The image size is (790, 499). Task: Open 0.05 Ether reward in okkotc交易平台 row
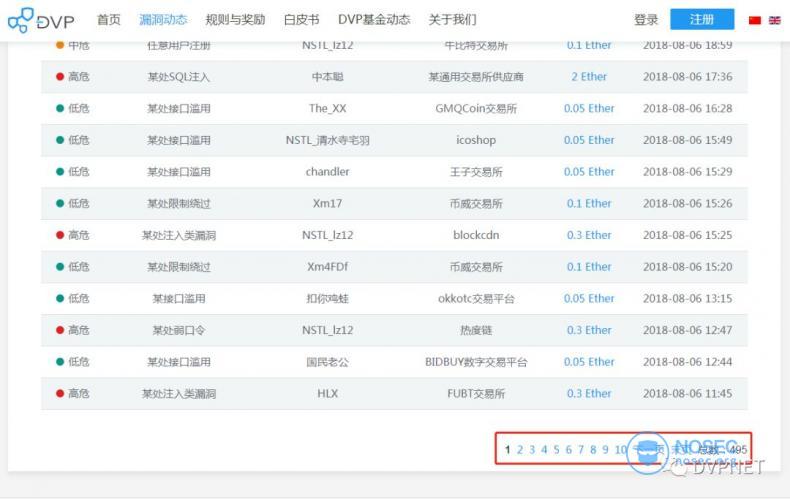589,298
